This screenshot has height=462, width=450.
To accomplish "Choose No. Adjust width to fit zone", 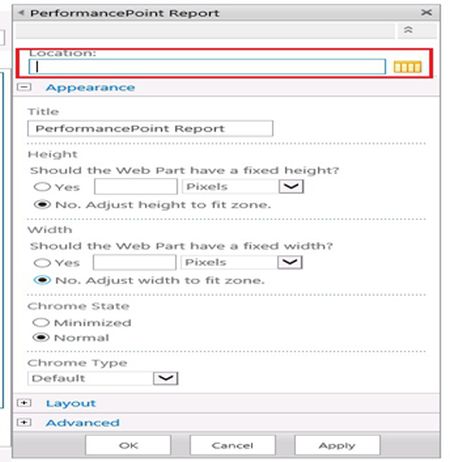I will pyautogui.click(x=42, y=280).
